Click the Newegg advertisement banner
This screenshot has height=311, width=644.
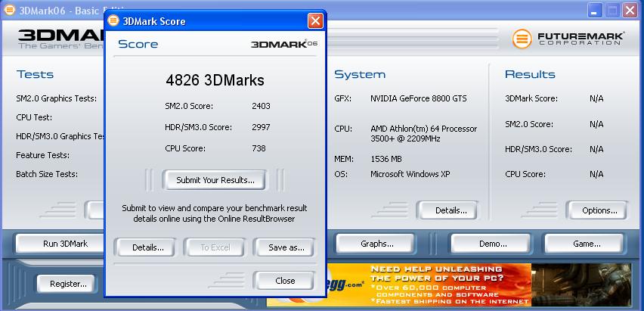448,285
